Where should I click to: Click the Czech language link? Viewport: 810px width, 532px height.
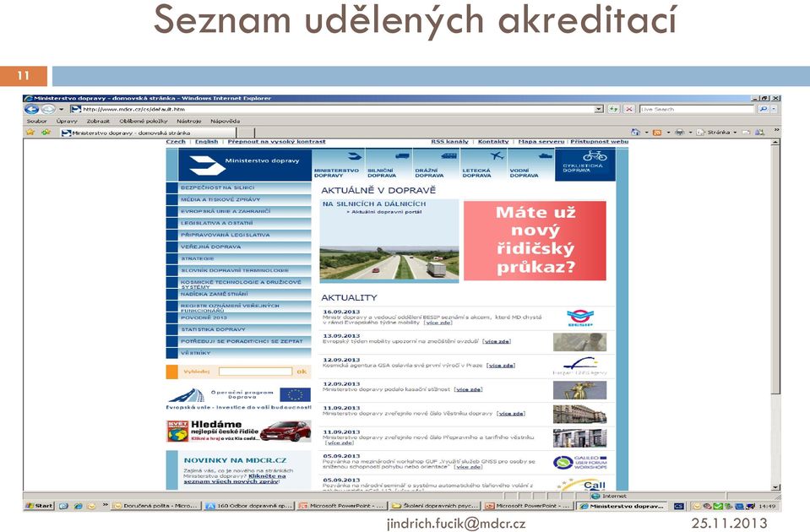point(176,142)
